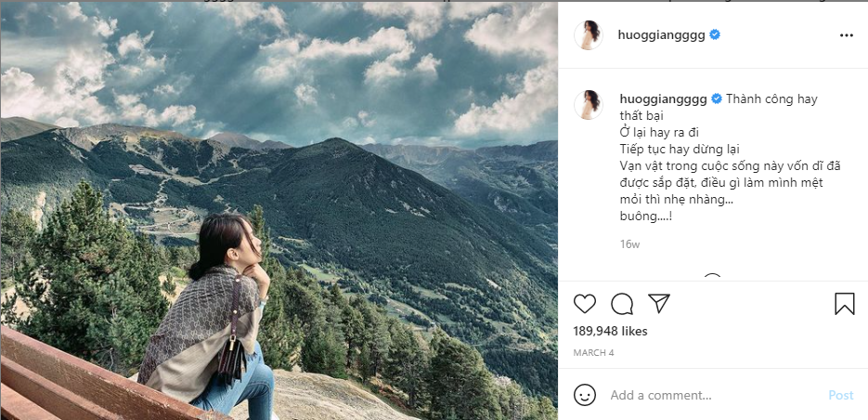Image resolution: width=868 pixels, height=420 pixels.
Task: Open the emoji picker in comment box
Action: point(585,395)
